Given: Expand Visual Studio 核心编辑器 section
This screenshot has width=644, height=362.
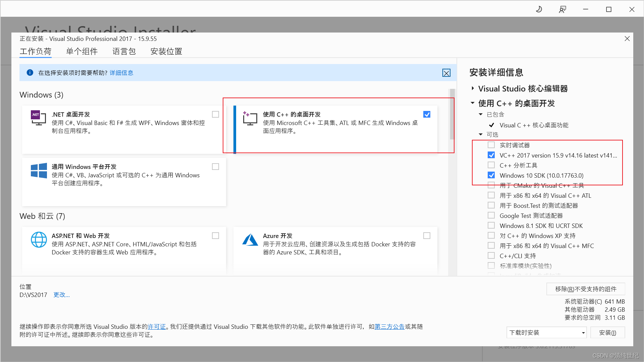Looking at the screenshot, I should pos(473,88).
